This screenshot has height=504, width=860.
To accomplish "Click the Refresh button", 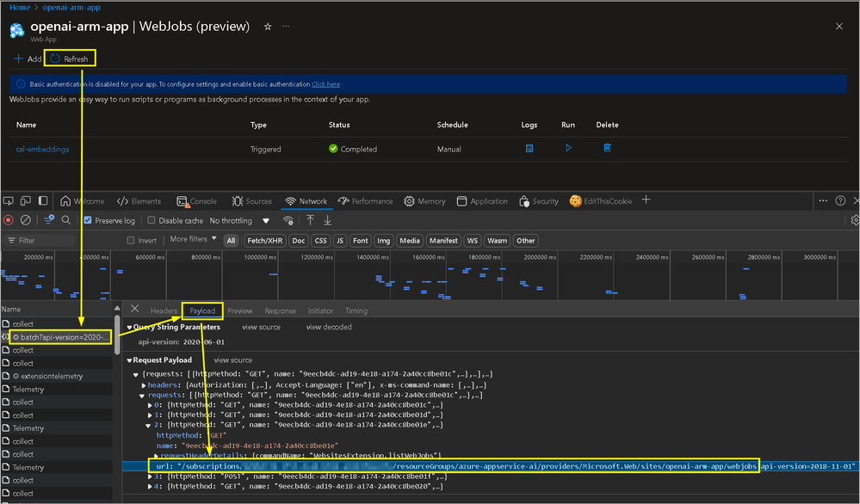I will click(70, 58).
